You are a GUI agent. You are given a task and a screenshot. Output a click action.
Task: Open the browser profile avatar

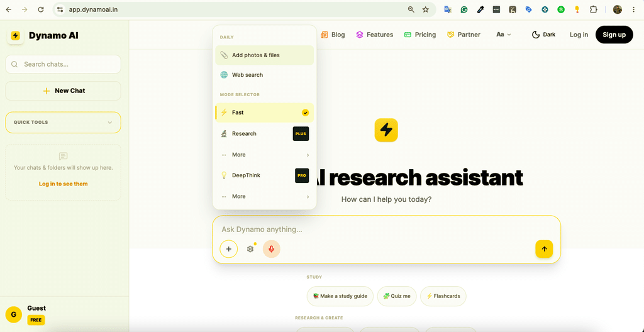tap(618, 9)
